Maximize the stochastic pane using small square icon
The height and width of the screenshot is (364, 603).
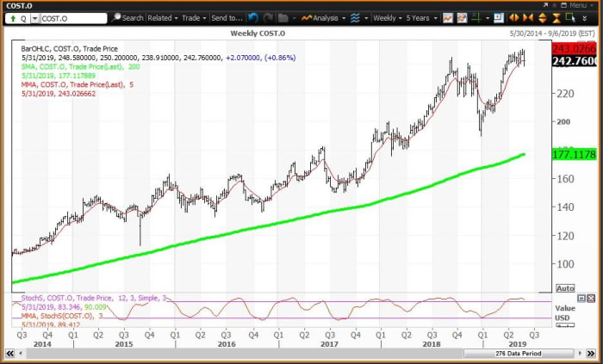click(581, 299)
